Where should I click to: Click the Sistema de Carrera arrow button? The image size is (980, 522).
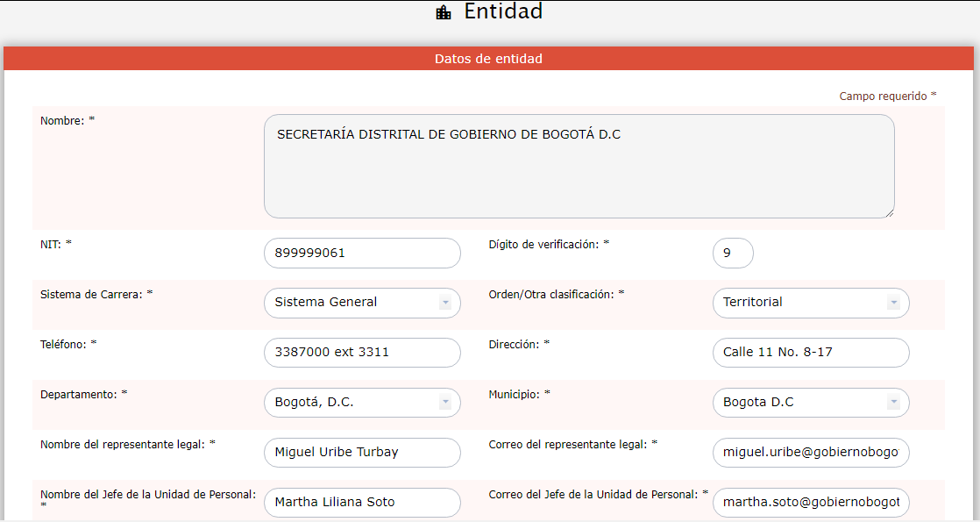tap(445, 303)
